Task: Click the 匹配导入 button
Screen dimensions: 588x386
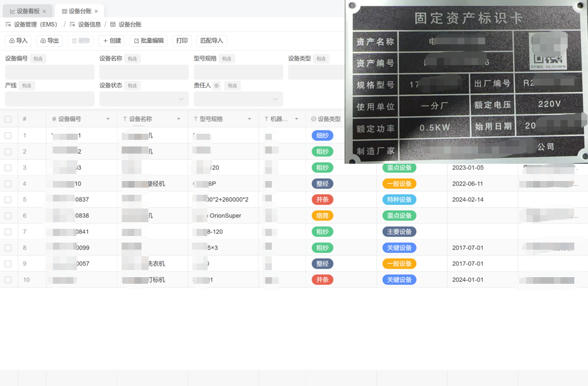Action: pyautogui.click(x=211, y=41)
